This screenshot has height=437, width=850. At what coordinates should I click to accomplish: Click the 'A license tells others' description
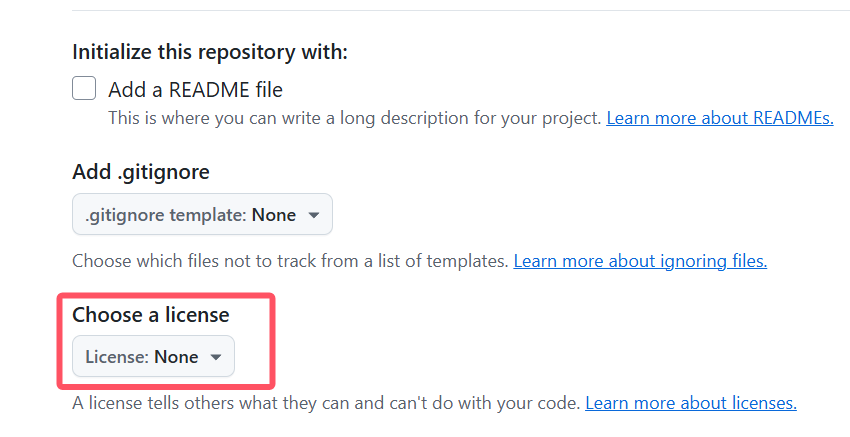pyautogui.click(x=326, y=403)
